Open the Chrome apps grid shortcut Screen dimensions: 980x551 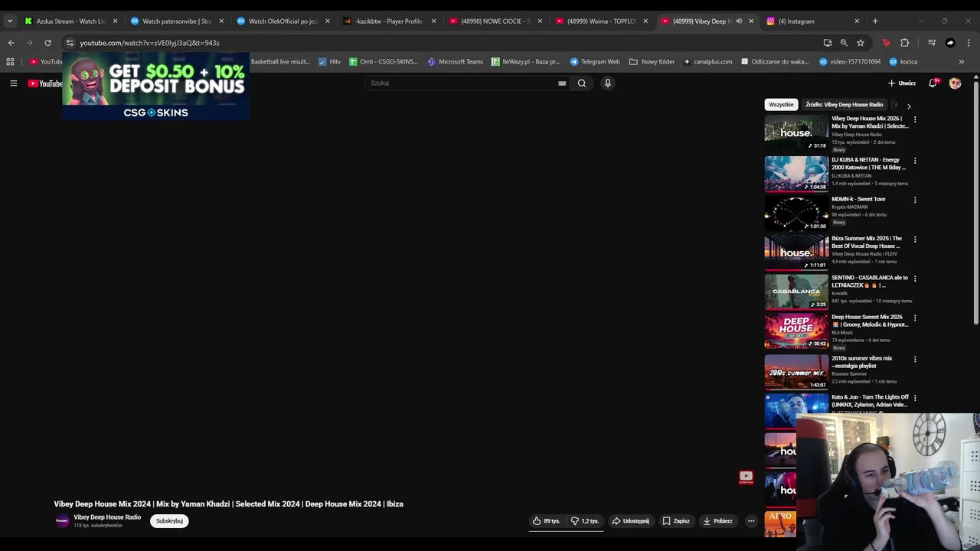tap(10, 61)
